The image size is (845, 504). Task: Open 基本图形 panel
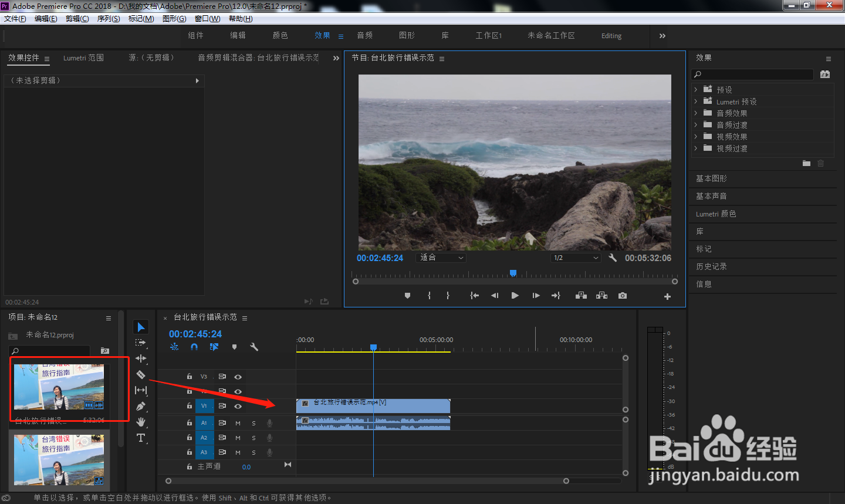pyautogui.click(x=711, y=178)
